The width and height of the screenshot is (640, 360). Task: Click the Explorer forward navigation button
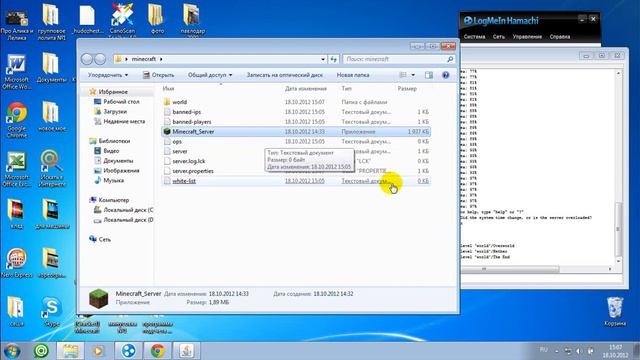tap(100, 59)
